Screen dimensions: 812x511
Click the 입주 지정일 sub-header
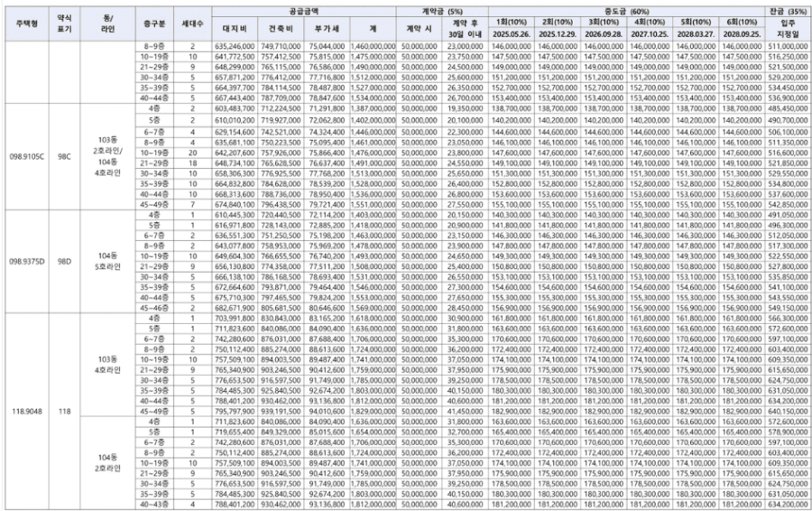click(x=789, y=29)
